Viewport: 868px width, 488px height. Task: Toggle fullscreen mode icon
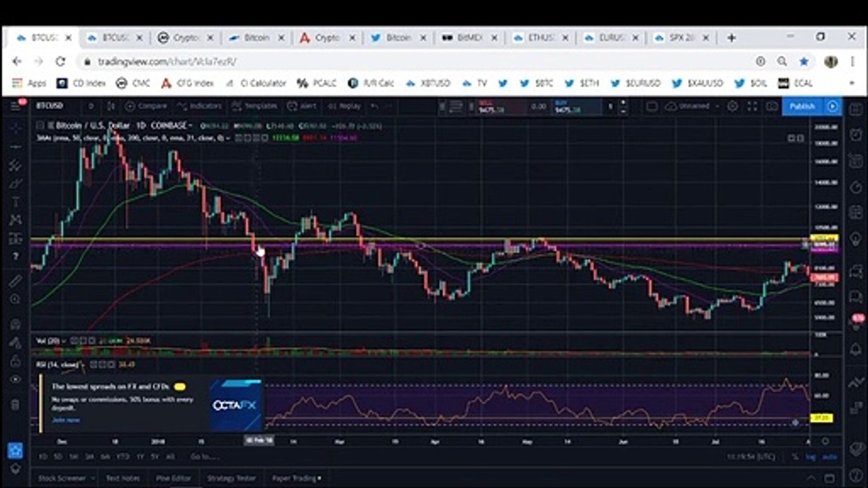point(752,106)
